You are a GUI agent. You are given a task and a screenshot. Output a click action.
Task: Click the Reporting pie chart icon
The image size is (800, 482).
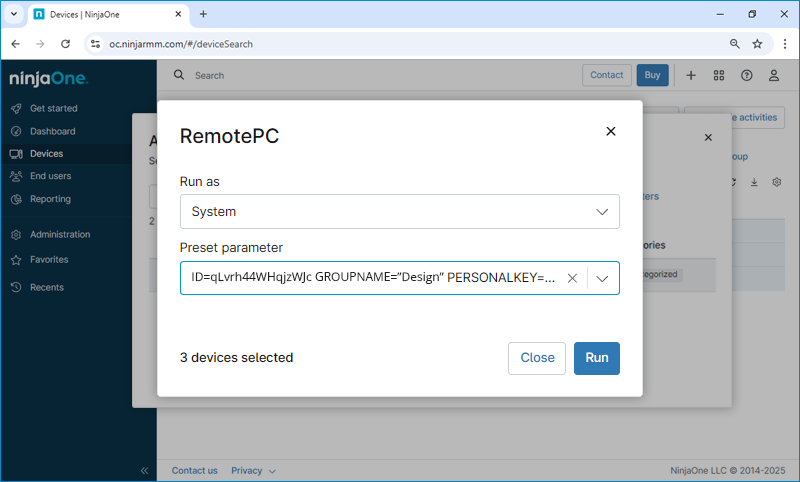[16, 199]
